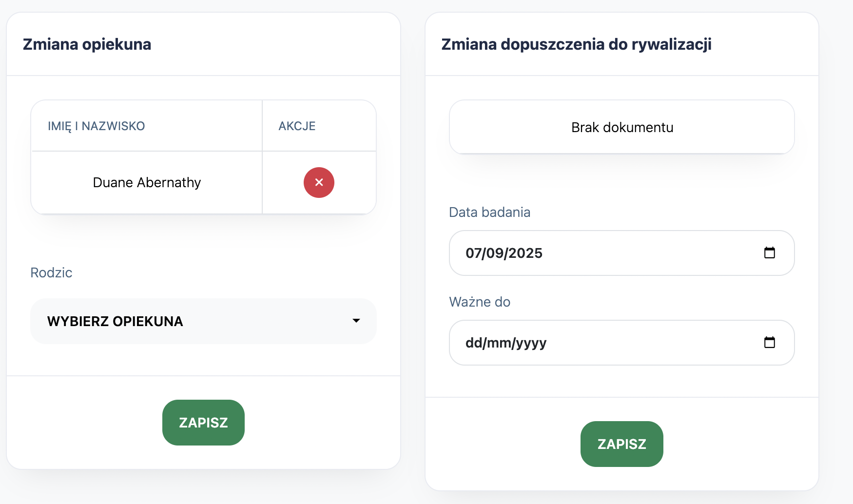Screen dimensions: 853x504
Task: Click the Imię i nazwisko column header
Action: point(97,126)
